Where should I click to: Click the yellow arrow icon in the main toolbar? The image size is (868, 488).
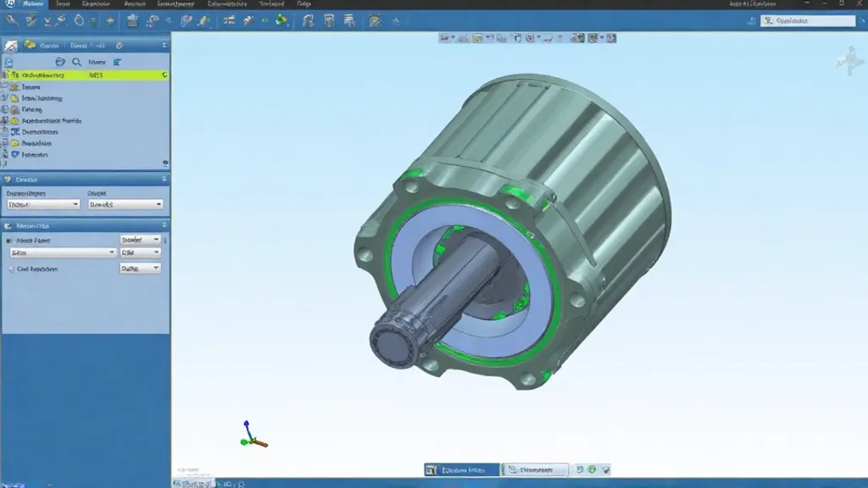110,21
